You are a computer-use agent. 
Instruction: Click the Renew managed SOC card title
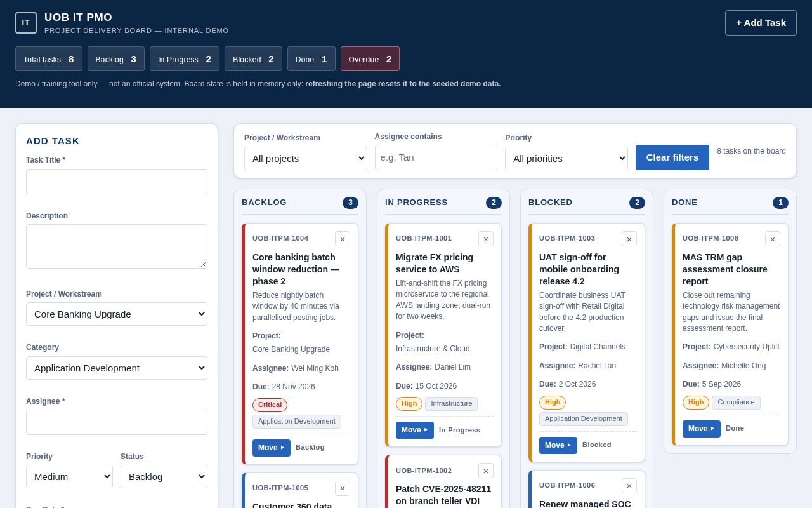[585, 504]
